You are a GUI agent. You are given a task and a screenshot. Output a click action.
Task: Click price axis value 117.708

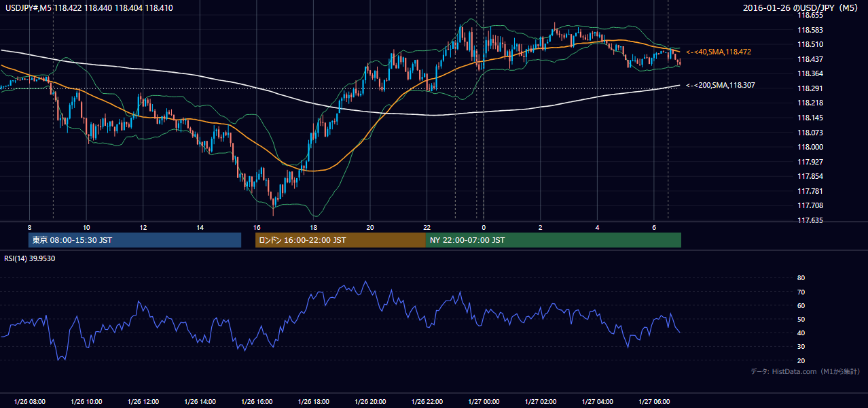point(810,205)
